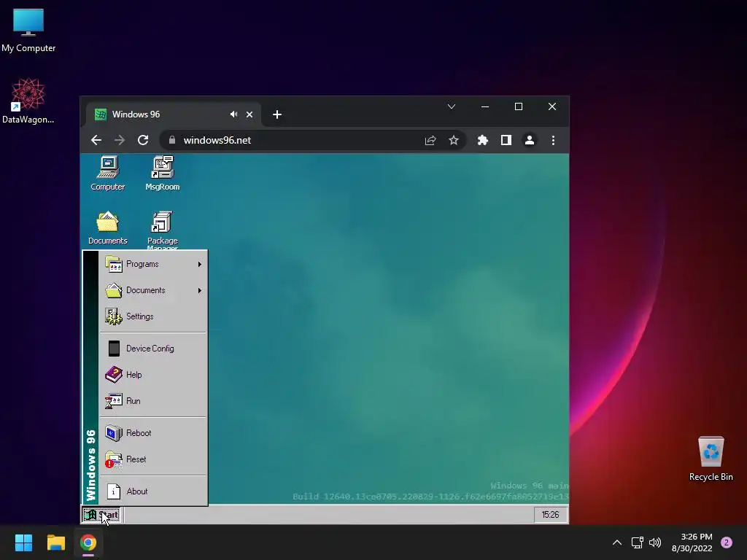Image resolution: width=747 pixels, height=560 pixels.
Task: Go forward in Chrome browser
Action: tap(120, 140)
